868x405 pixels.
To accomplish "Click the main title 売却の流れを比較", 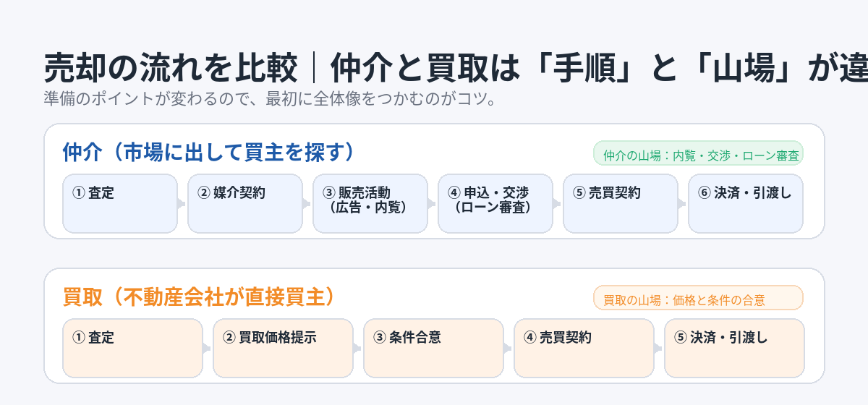I will click(x=171, y=69).
